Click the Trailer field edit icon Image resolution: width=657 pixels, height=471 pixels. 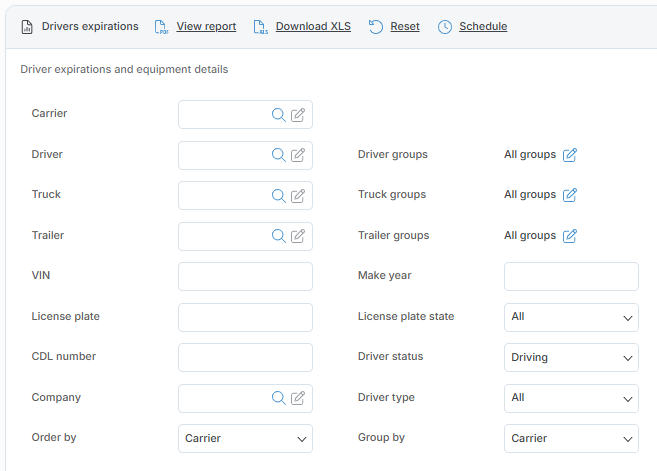298,236
